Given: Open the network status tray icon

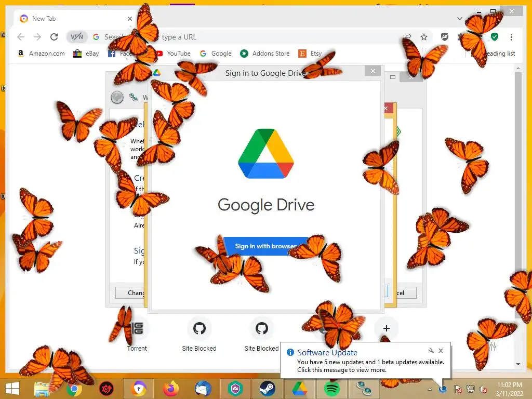Looking at the screenshot, I should [x=471, y=389].
